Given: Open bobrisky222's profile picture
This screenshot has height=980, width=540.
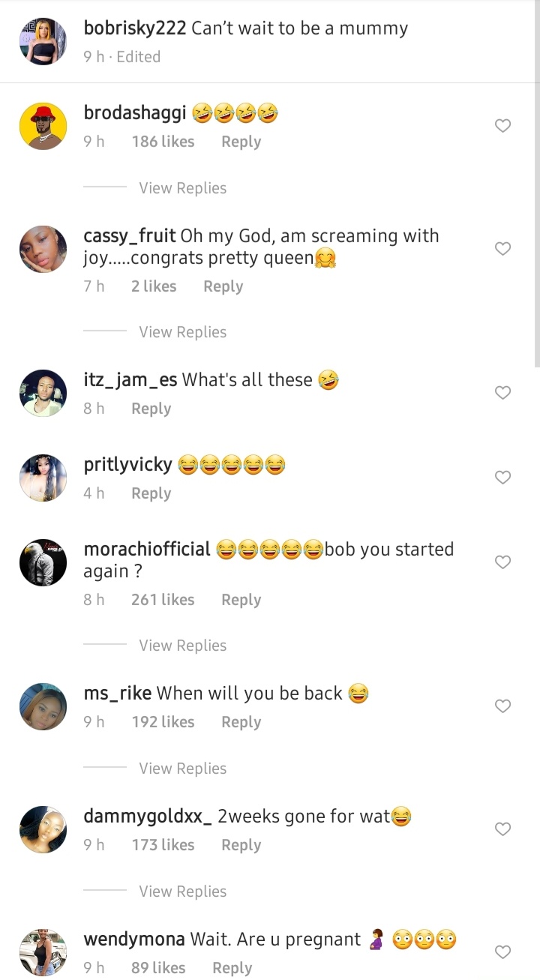Looking at the screenshot, I should tap(43, 42).
